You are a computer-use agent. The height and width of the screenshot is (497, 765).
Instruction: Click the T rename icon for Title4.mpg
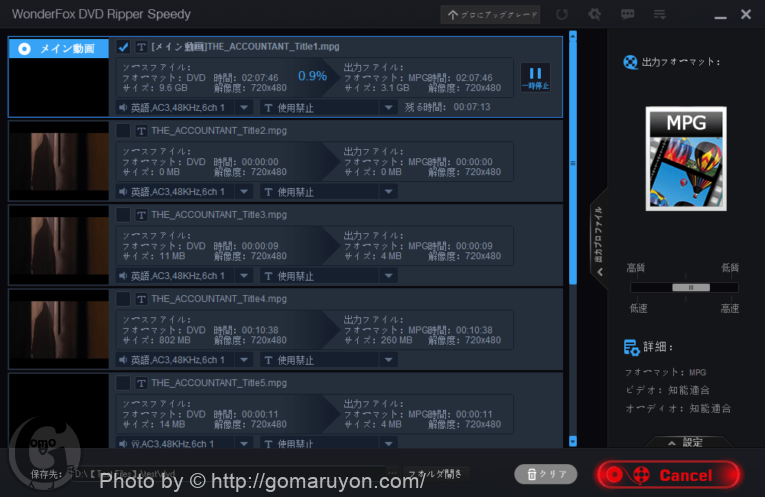141,299
